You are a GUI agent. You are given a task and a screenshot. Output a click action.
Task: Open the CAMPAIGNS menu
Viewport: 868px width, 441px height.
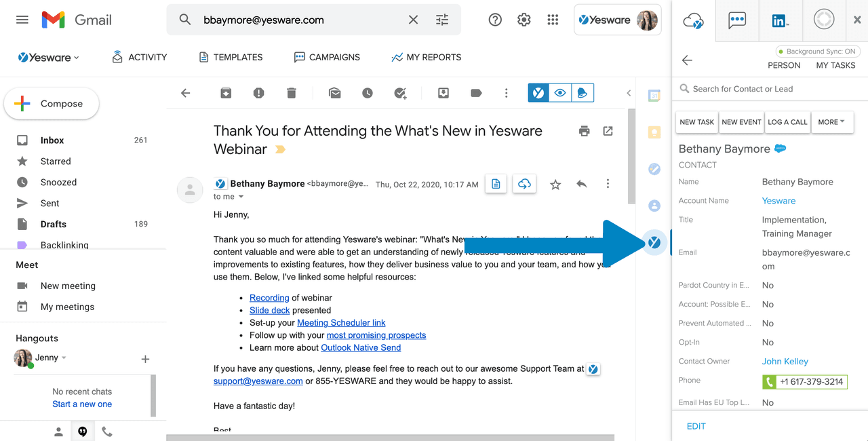coord(327,58)
